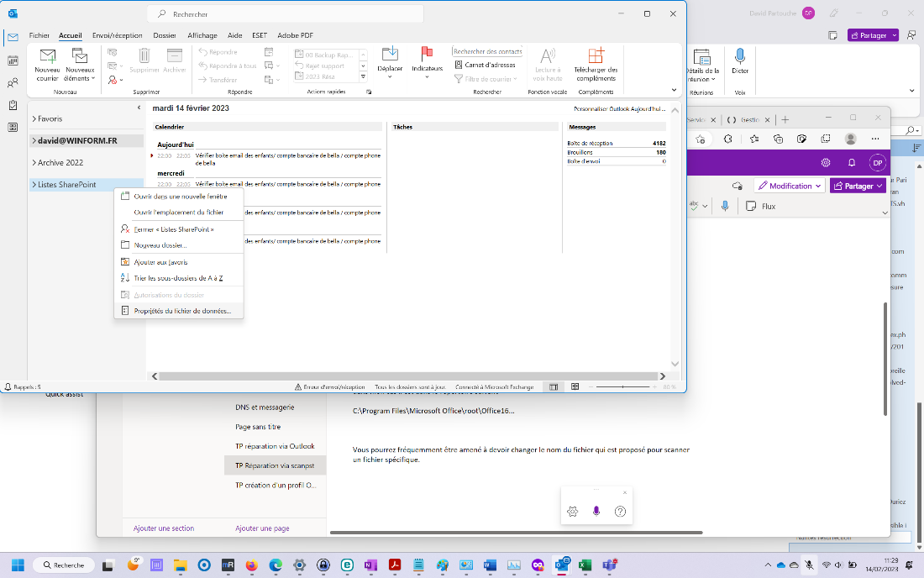Click the Windows Start button
The image size is (924, 578).
[18, 565]
